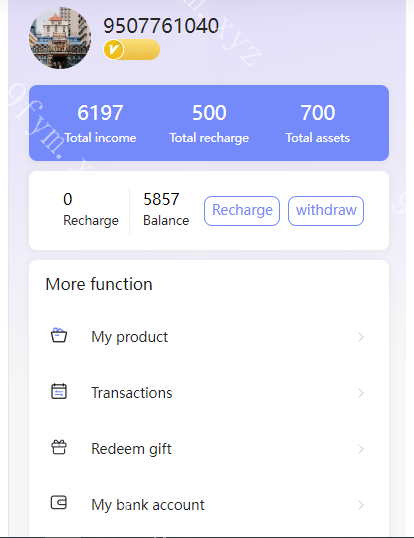Open the My bank account chevron
Image resolution: width=414 pixels, height=538 pixels.
pos(360,505)
